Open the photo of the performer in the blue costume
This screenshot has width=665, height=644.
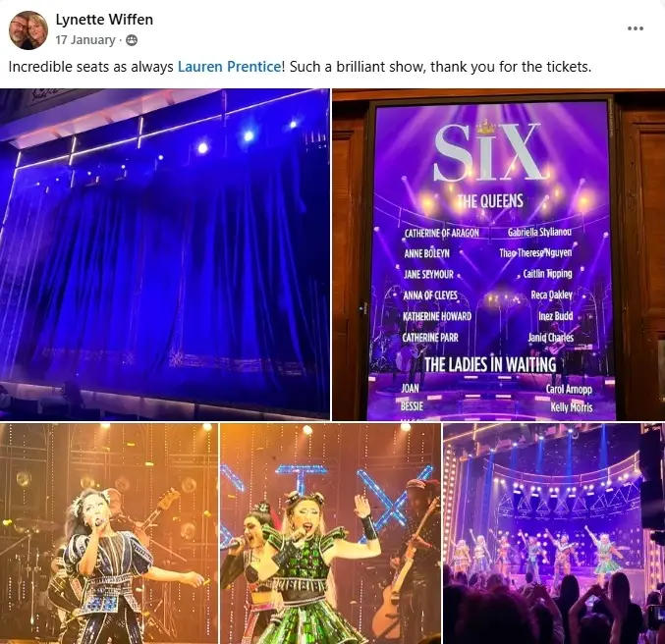coord(109,533)
